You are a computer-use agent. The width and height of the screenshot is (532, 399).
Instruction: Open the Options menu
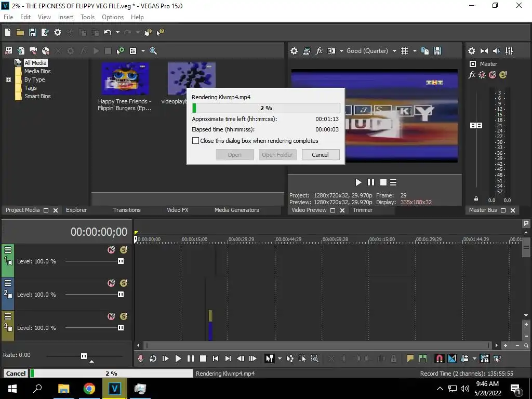click(113, 17)
